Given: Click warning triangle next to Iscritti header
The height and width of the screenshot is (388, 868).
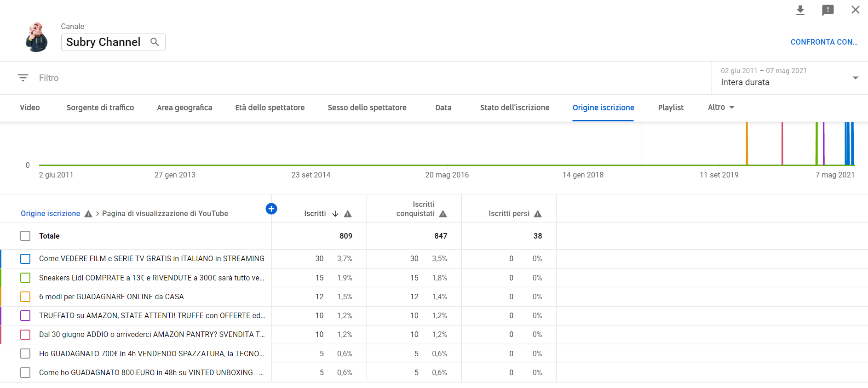Looking at the screenshot, I should tap(348, 214).
